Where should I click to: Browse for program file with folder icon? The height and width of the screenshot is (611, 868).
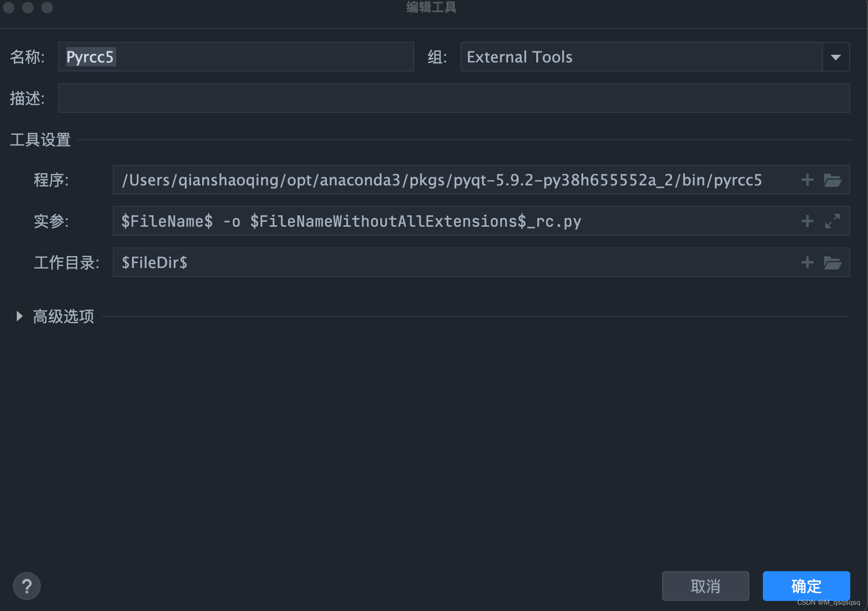[x=832, y=180]
